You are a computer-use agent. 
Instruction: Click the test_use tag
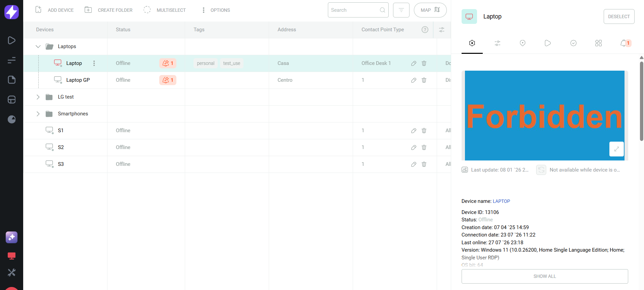232,63
